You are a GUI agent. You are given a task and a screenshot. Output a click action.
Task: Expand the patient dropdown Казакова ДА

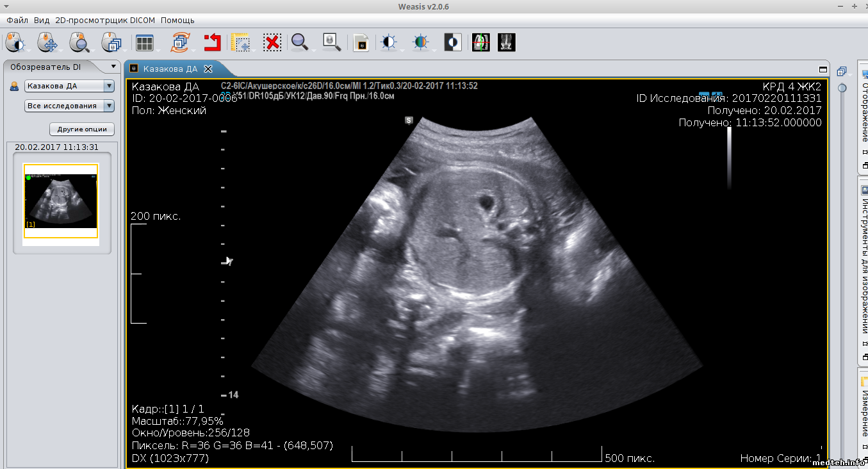[x=109, y=86]
